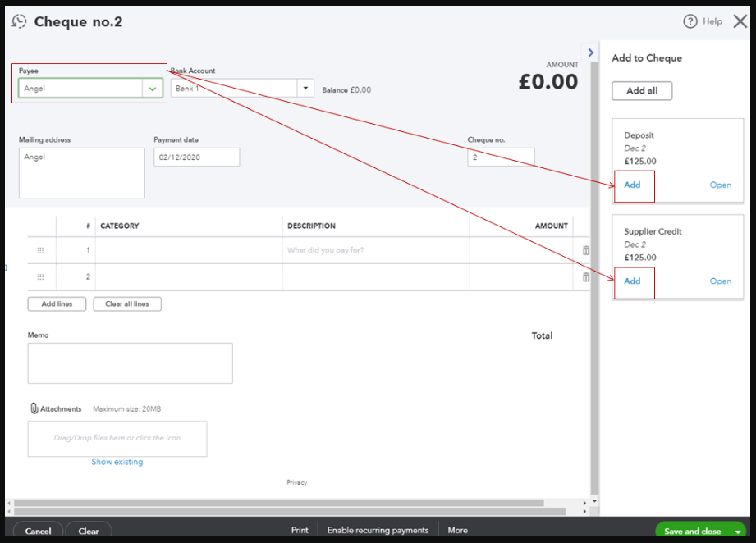Open the Privacy link
Screen dimensions: 756x543
[296, 482]
